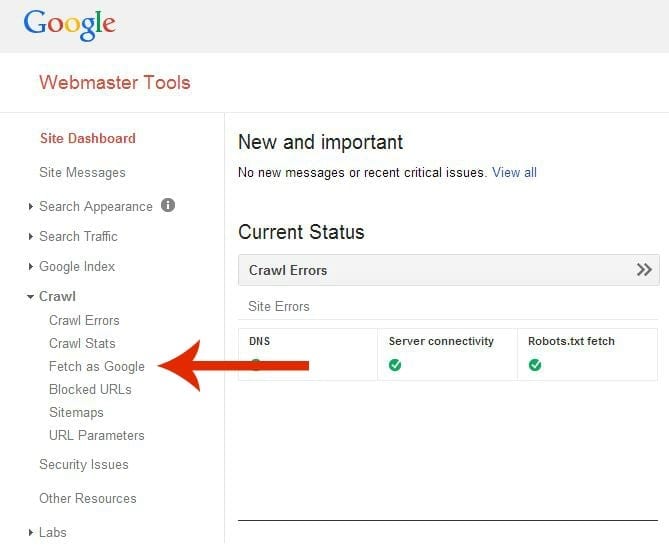The height and width of the screenshot is (545, 669).
Task: Open Crawl Stats in sidebar
Action: click(x=82, y=343)
